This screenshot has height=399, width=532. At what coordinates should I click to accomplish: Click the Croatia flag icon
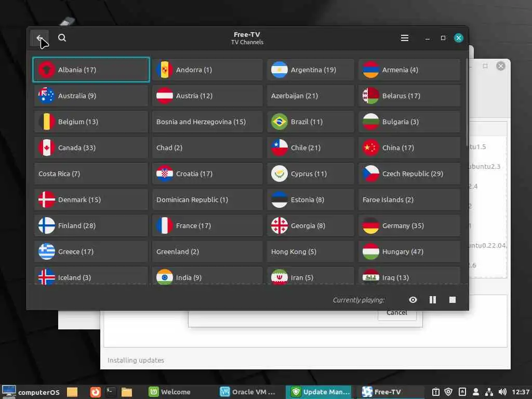coord(165,174)
